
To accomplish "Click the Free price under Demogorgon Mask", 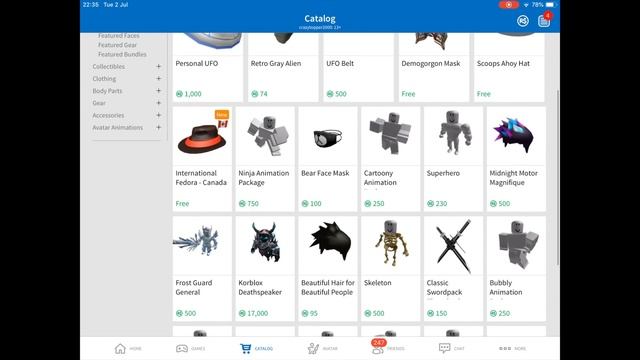I will 408,93.
